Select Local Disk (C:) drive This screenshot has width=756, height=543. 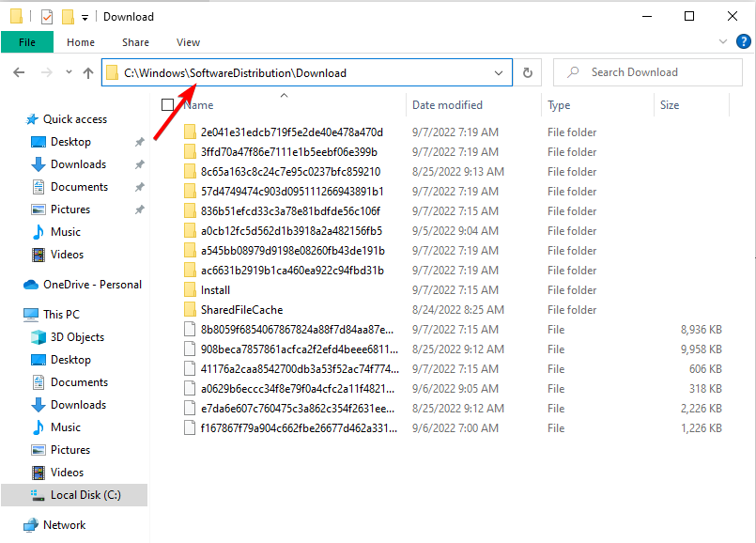[x=76, y=495]
